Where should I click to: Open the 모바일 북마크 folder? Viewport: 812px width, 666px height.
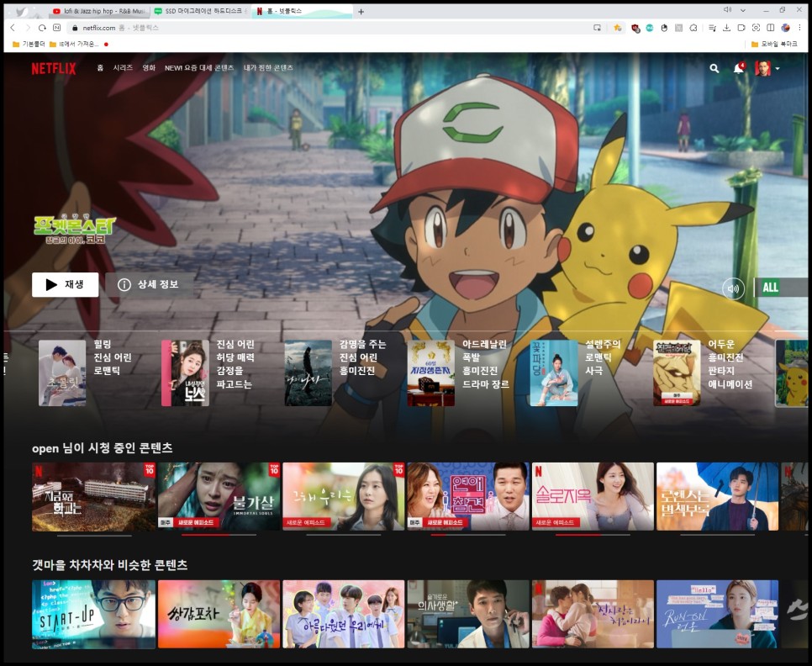point(774,44)
